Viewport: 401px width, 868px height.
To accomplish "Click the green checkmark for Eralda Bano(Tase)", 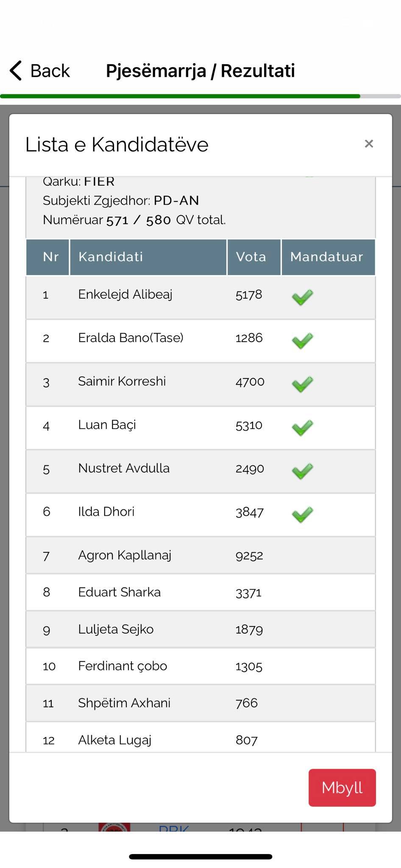I will point(302,340).
